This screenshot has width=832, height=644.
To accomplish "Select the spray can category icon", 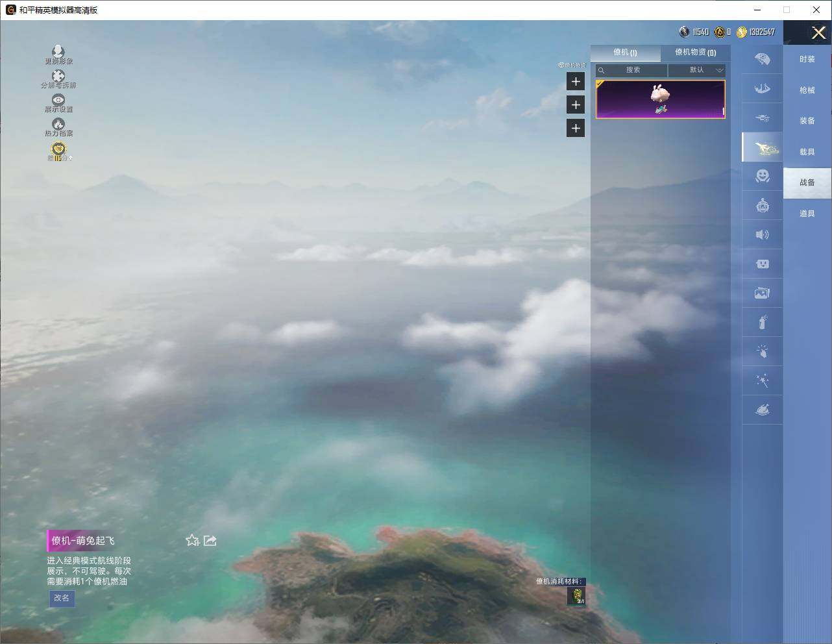I will [x=763, y=322].
